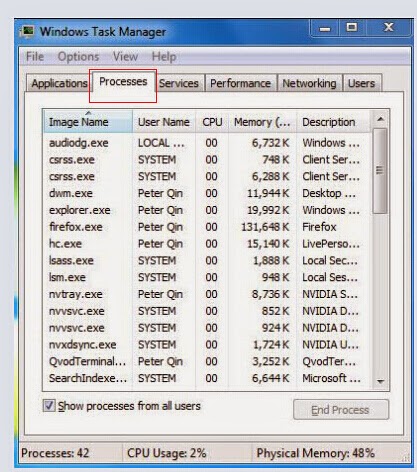Click CPU Usage: 2% status entry
417x472 pixels.
[167, 453]
